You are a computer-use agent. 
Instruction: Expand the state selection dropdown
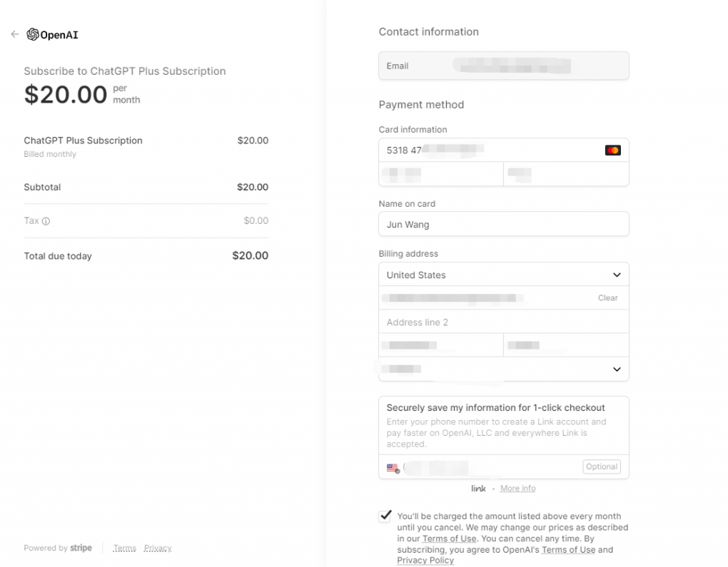click(x=504, y=369)
